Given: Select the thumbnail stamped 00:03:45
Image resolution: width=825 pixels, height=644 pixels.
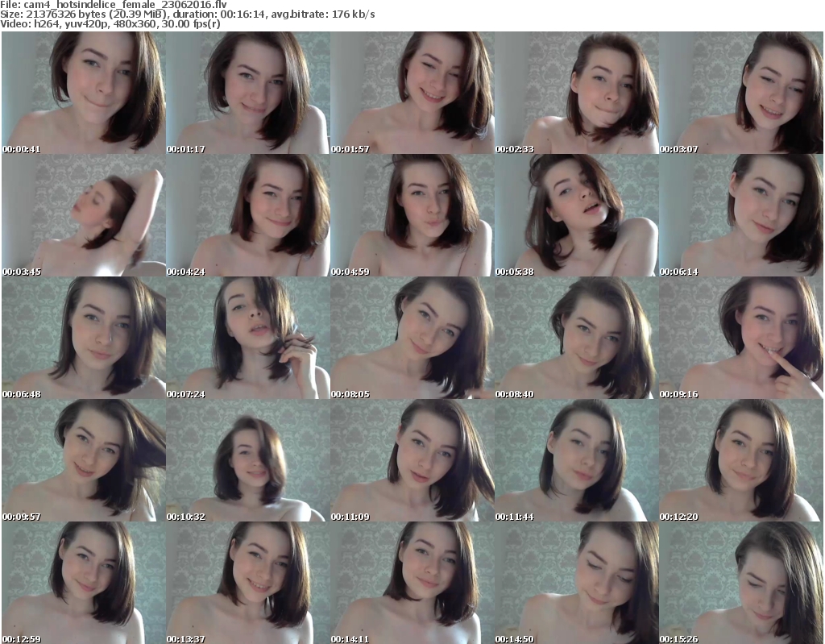Looking at the screenshot, I should pos(84,215).
